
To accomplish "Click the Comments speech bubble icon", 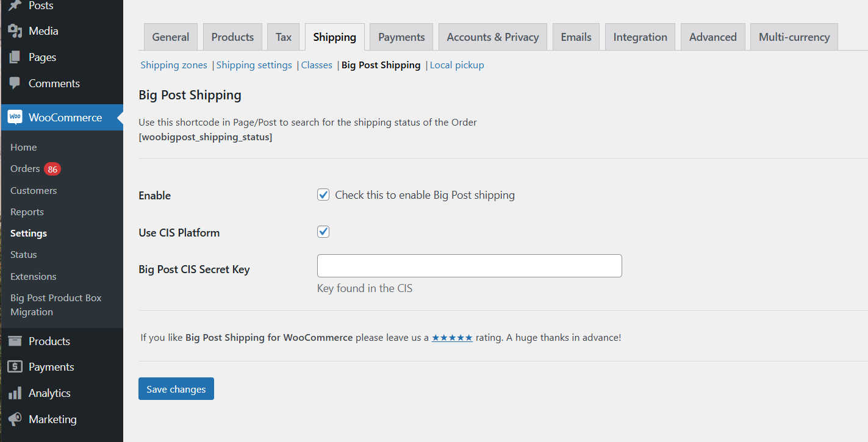I will (x=15, y=84).
